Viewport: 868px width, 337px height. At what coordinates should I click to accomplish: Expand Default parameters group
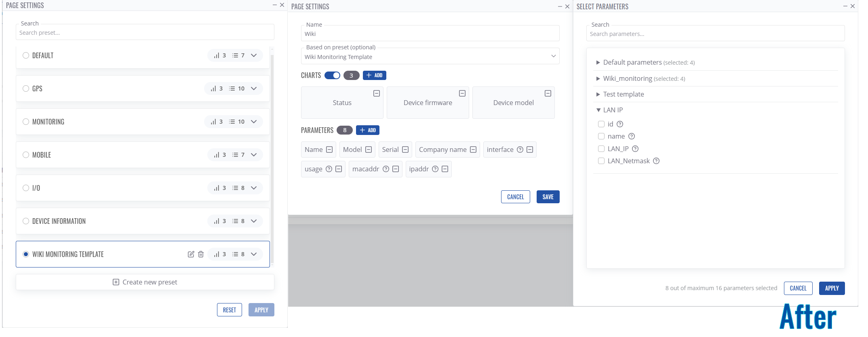(598, 63)
